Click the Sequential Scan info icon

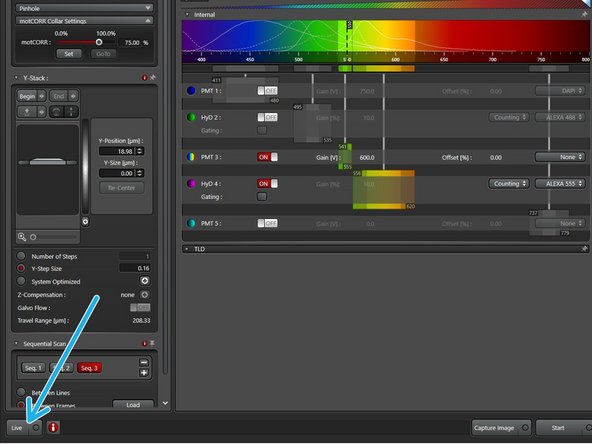[x=144, y=343]
